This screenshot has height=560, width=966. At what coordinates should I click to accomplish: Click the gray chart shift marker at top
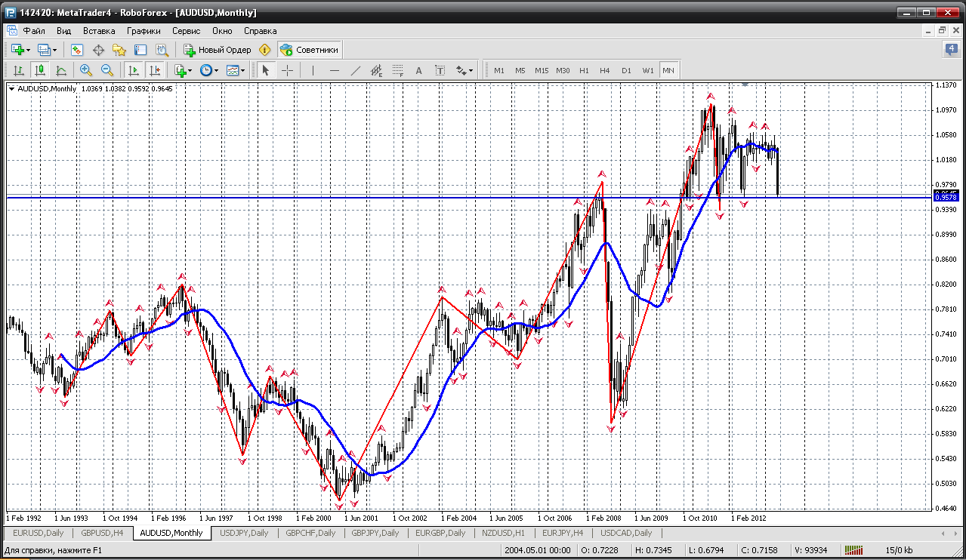click(x=745, y=85)
